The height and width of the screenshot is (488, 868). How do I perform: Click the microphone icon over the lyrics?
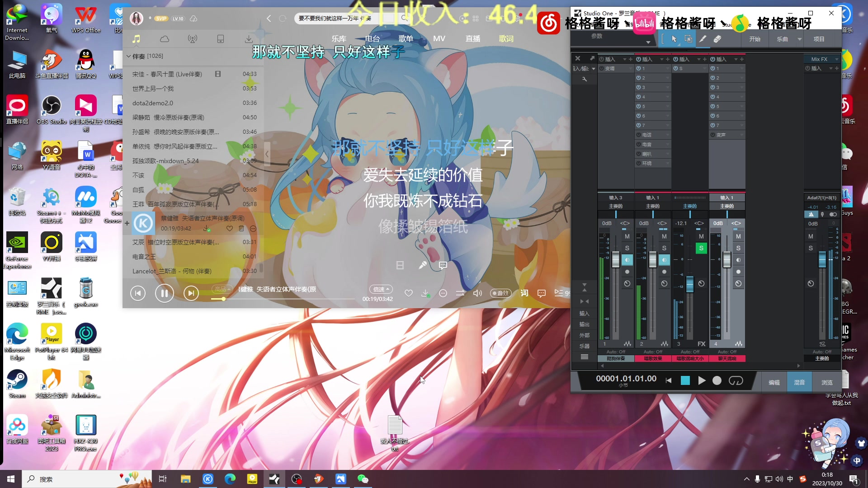tap(423, 265)
